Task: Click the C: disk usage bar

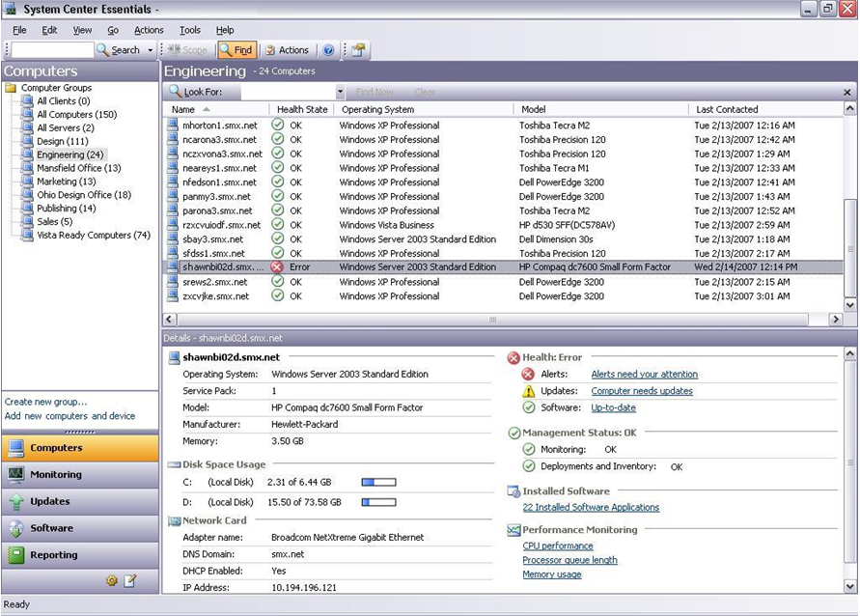Action: [378, 482]
